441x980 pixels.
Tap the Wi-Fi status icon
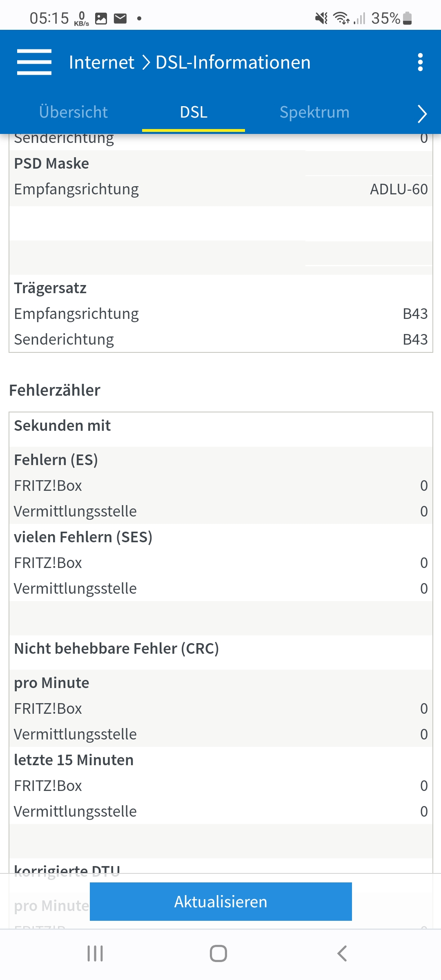(341, 18)
